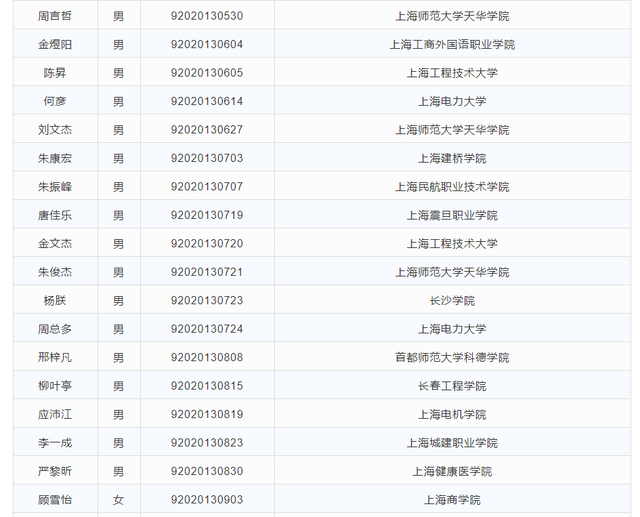
Task: Select school 上海建桥学院
Action: pyautogui.click(x=452, y=158)
